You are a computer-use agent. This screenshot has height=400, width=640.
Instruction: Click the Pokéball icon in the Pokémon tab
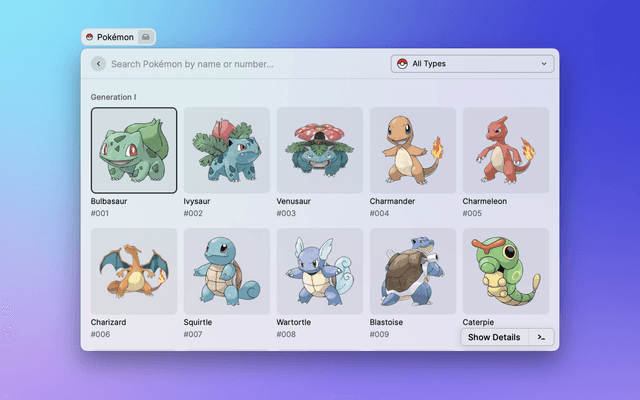(90, 37)
